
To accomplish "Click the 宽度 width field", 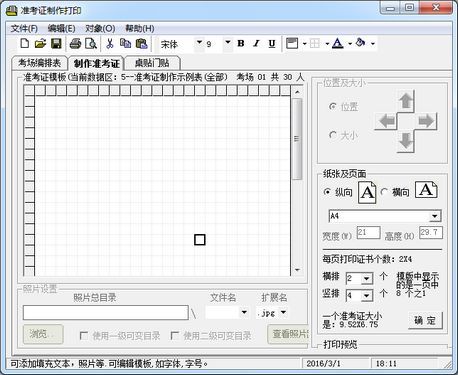I will [368, 232].
